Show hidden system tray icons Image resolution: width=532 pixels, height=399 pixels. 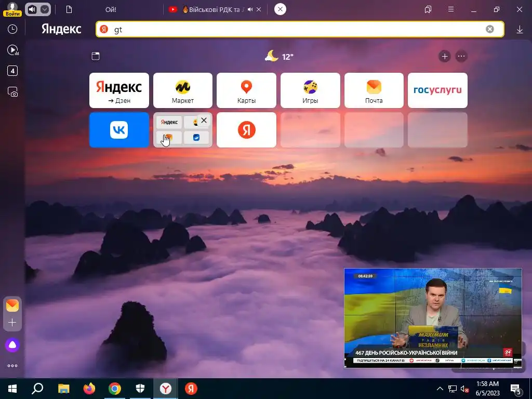point(440,389)
